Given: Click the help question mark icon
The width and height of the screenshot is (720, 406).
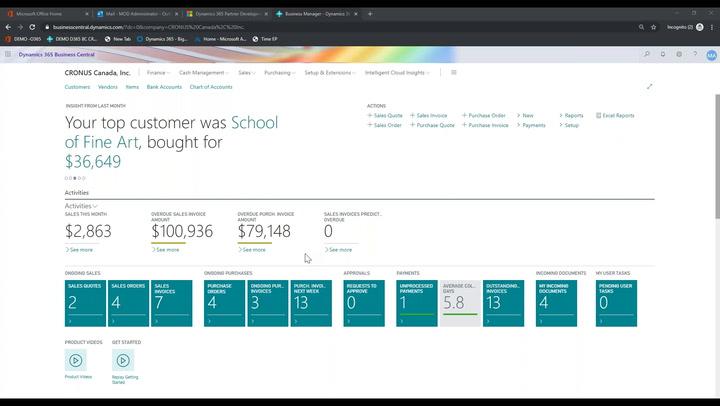Looking at the screenshot, I should 694,54.
